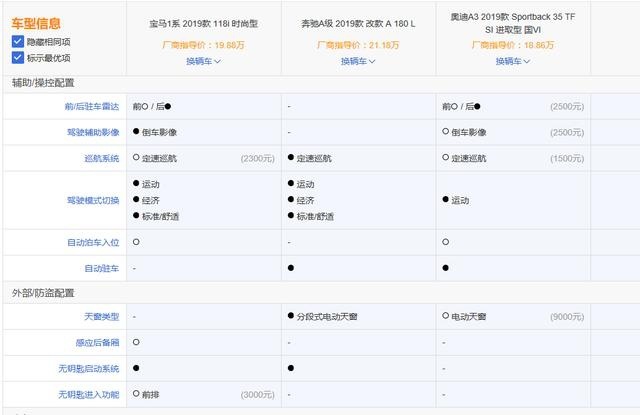Click Mercedes price 厂商指导价 21.18万
640x415 pixels.
(358, 45)
